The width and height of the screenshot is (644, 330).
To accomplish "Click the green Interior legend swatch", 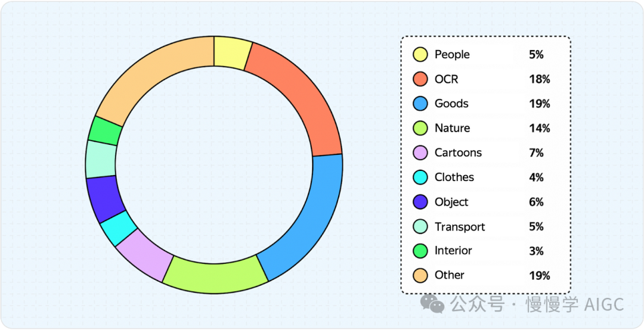I will point(420,251).
